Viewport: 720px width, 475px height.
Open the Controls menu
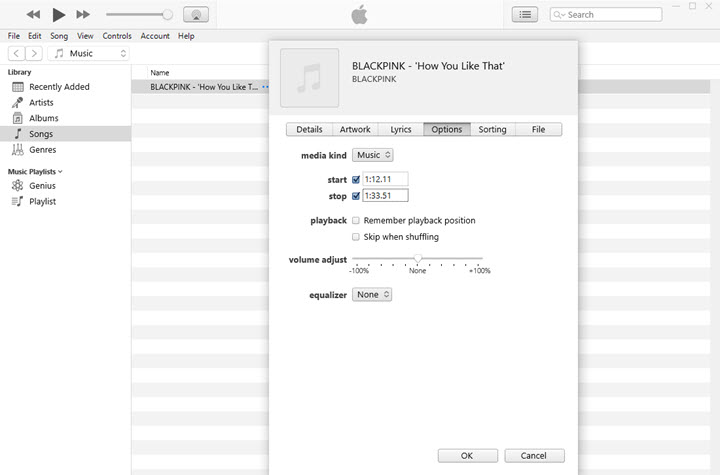pyautogui.click(x=117, y=36)
